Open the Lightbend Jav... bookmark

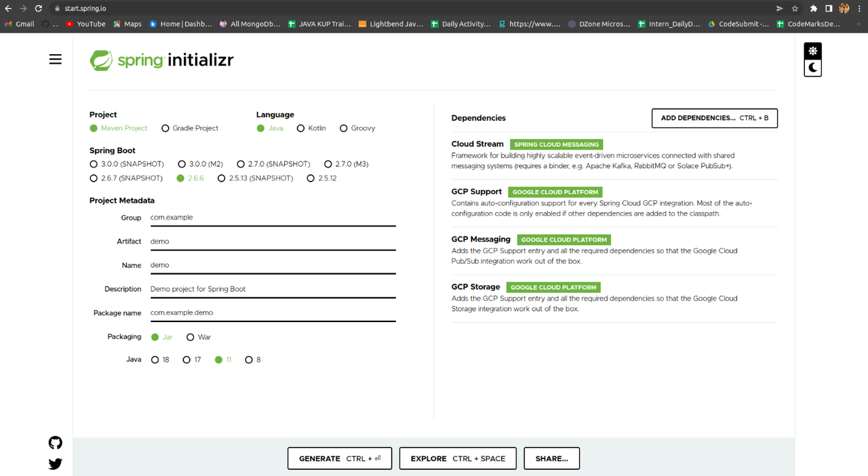pyautogui.click(x=391, y=24)
